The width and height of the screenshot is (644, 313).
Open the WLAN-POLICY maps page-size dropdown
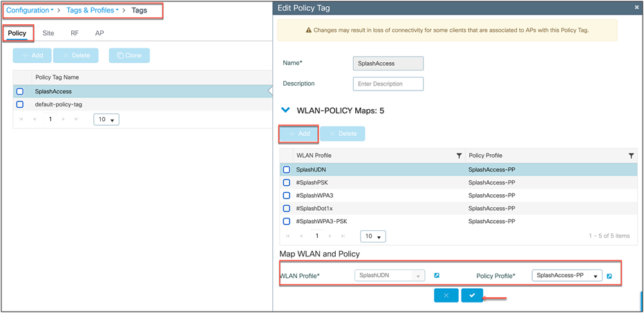point(373,236)
